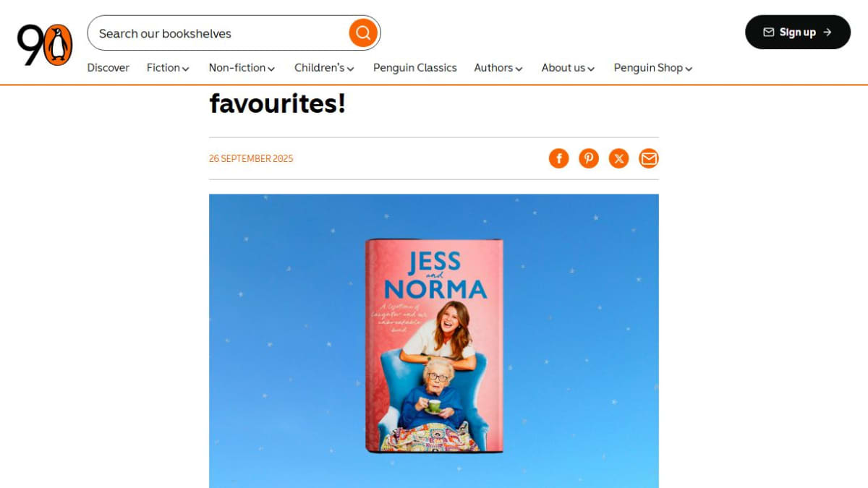Expand the Fiction dropdown menu

click(169, 68)
